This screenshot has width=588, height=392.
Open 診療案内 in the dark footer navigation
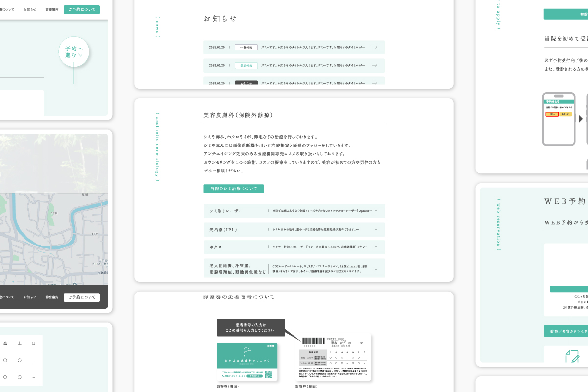coord(52,297)
